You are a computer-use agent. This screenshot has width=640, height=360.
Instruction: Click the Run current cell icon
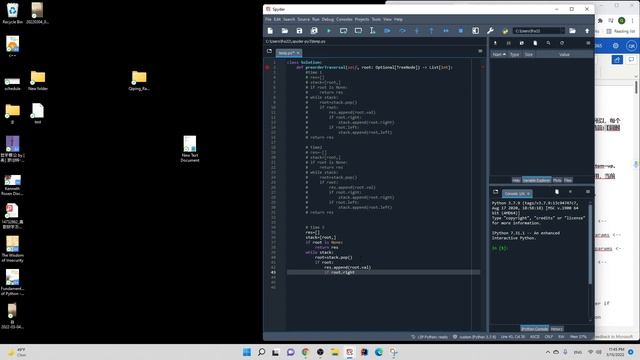click(x=344, y=31)
